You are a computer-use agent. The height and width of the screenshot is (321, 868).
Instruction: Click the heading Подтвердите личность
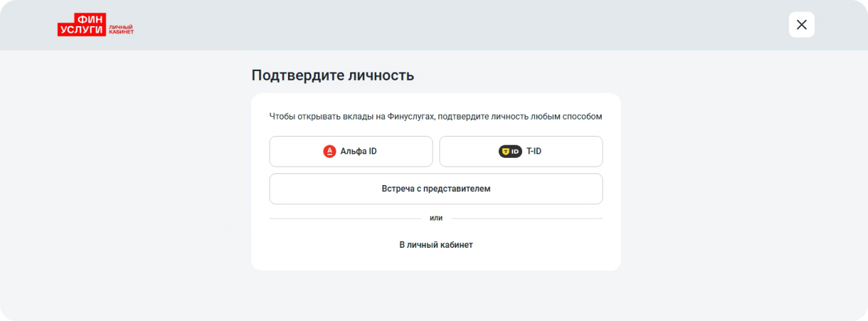[x=333, y=75]
